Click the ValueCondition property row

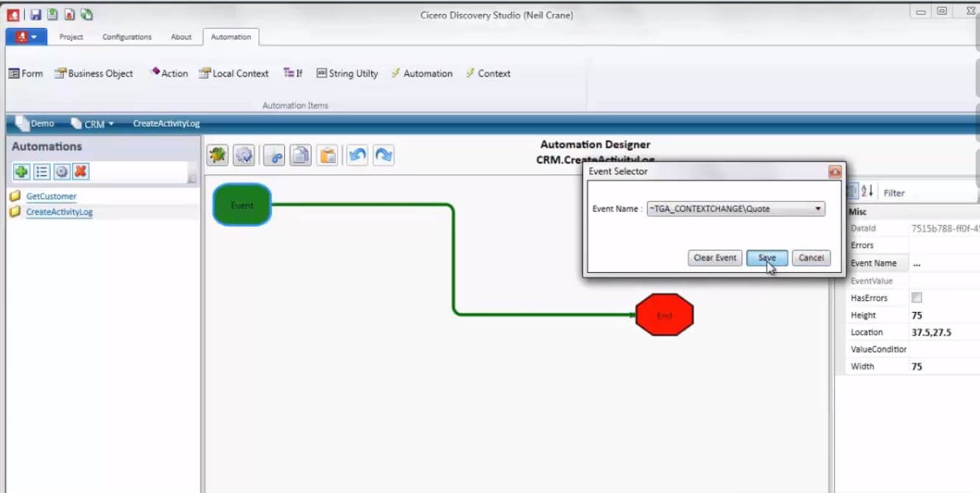coord(914,350)
